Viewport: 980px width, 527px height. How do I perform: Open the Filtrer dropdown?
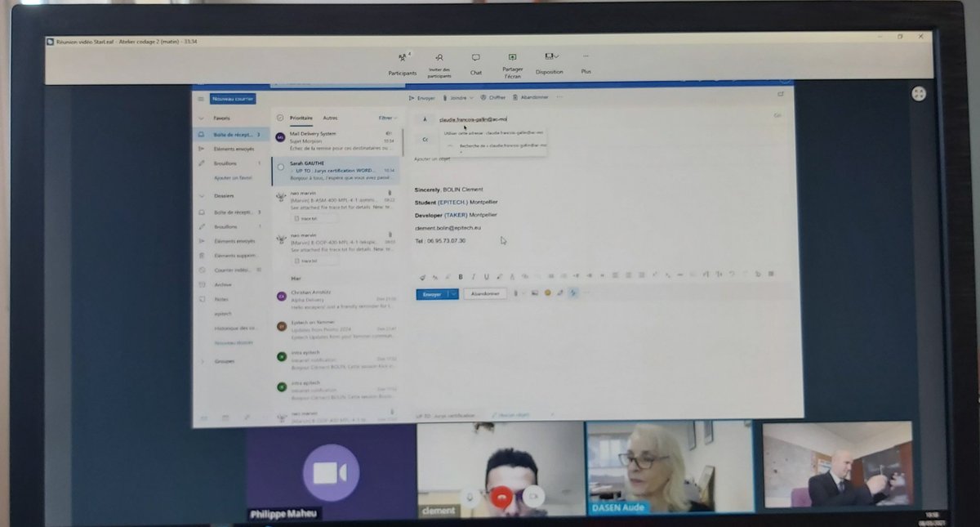click(x=388, y=118)
